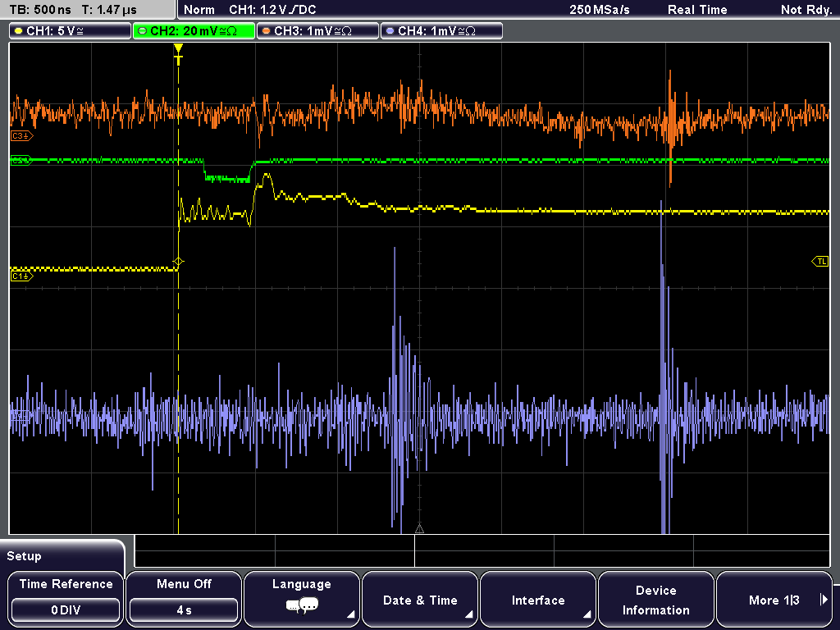Click the yellow CH1 color dot
This screenshot has width=840, height=630.
point(19,31)
